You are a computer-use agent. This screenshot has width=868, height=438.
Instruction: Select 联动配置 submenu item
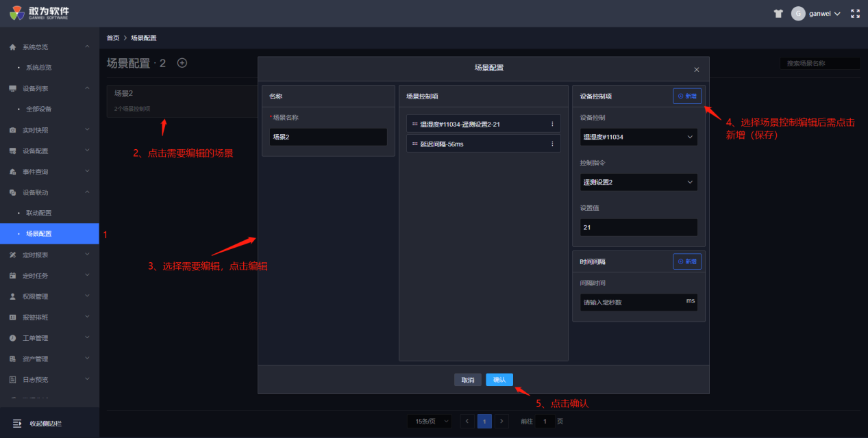(x=49, y=213)
